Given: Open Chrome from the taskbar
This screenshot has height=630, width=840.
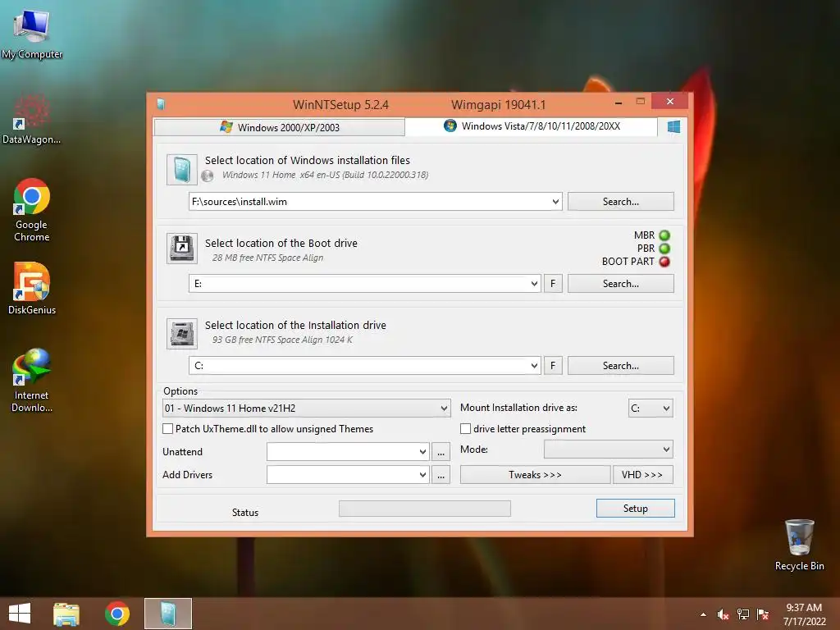Looking at the screenshot, I should [x=117, y=614].
